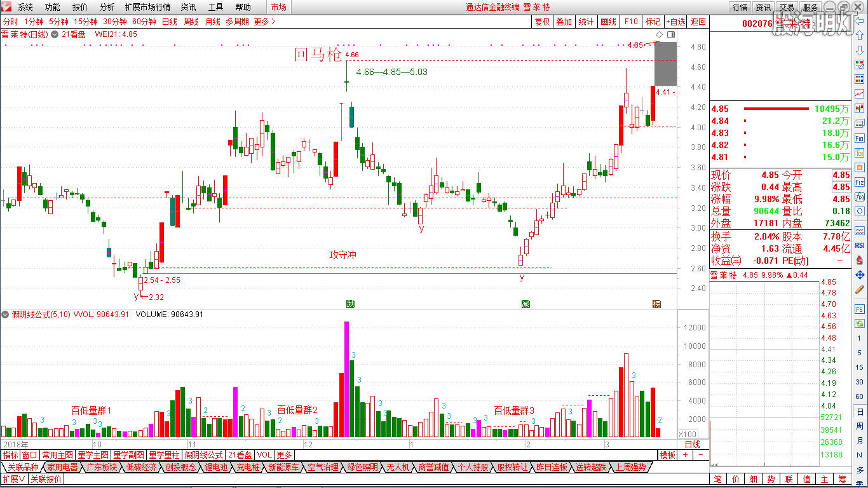This screenshot has width=868, height=488.
Task: Click the colored grid table icon in the sidebar
Action: tap(860, 79)
